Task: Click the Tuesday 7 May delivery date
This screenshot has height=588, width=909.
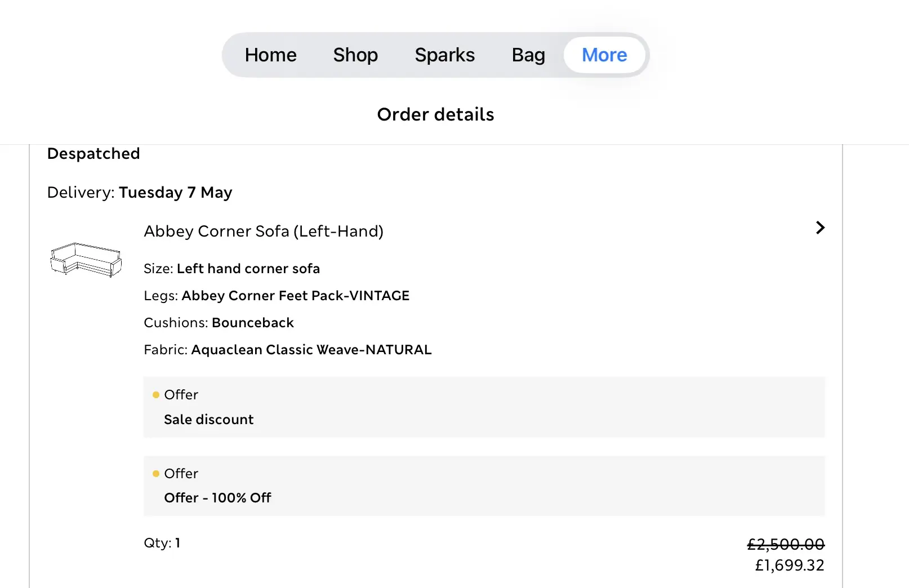Action: pyautogui.click(x=175, y=193)
